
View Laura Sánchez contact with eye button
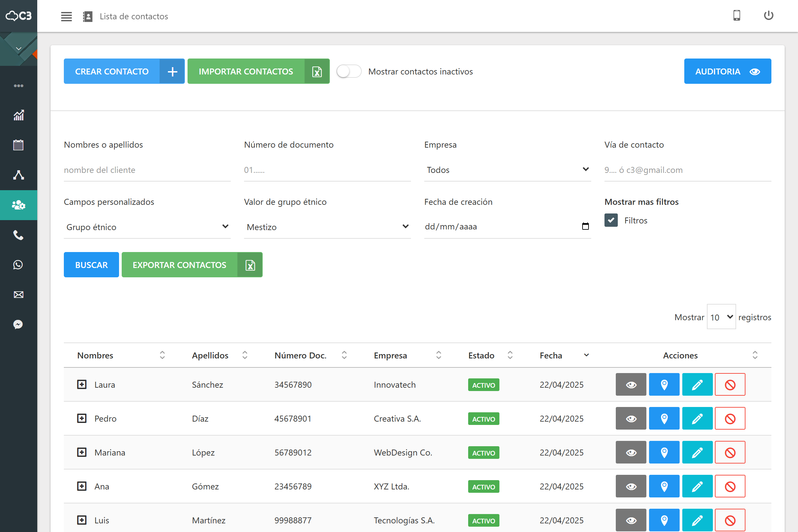(x=631, y=384)
